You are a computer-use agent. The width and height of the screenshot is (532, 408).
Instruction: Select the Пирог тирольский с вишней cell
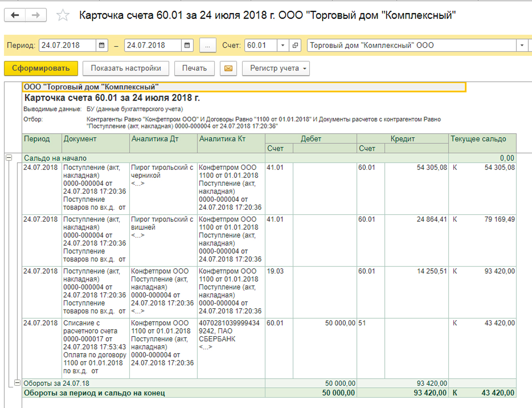(x=163, y=223)
